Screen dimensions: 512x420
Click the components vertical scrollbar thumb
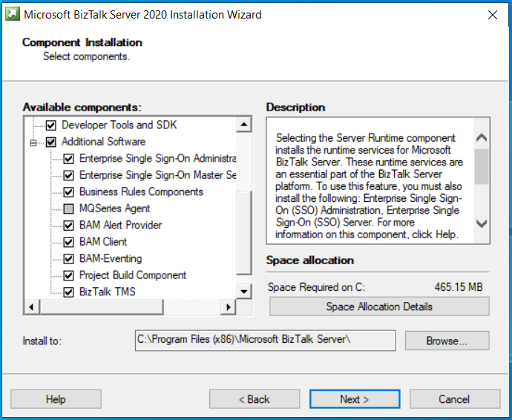(x=243, y=232)
